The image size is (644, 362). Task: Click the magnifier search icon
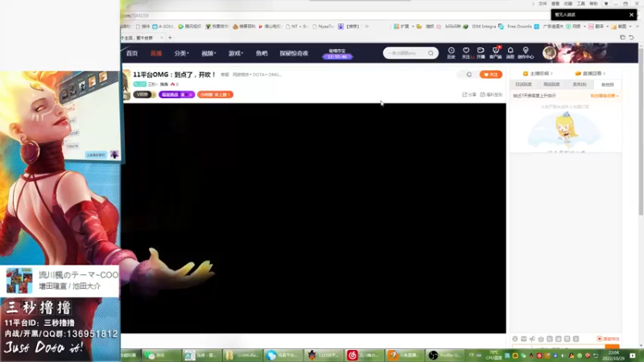click(431, 53)
